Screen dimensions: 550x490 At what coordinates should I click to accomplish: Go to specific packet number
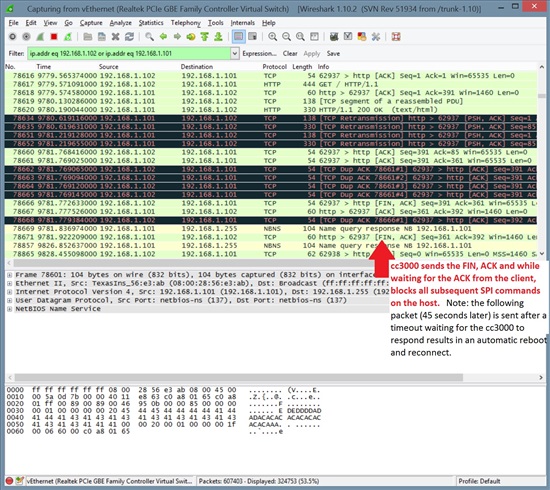pos(191,36)
